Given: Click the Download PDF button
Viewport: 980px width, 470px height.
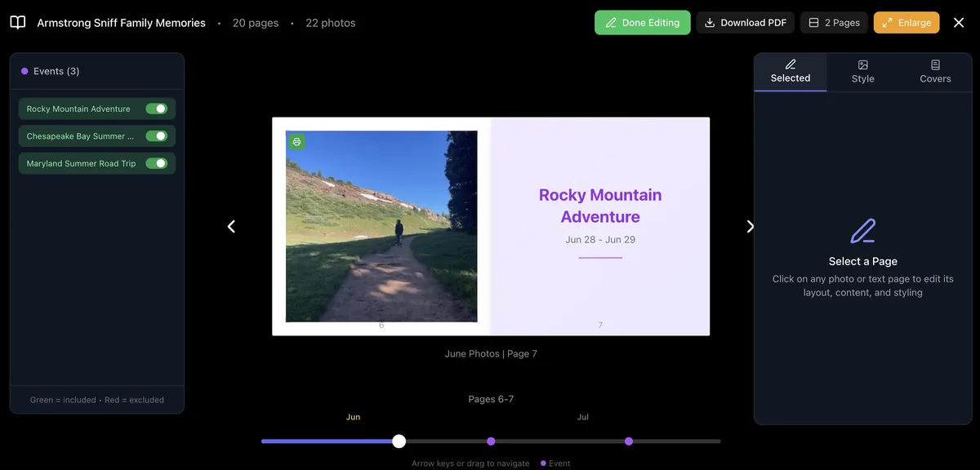Looking at the screenshot, I should pos(745,22).
